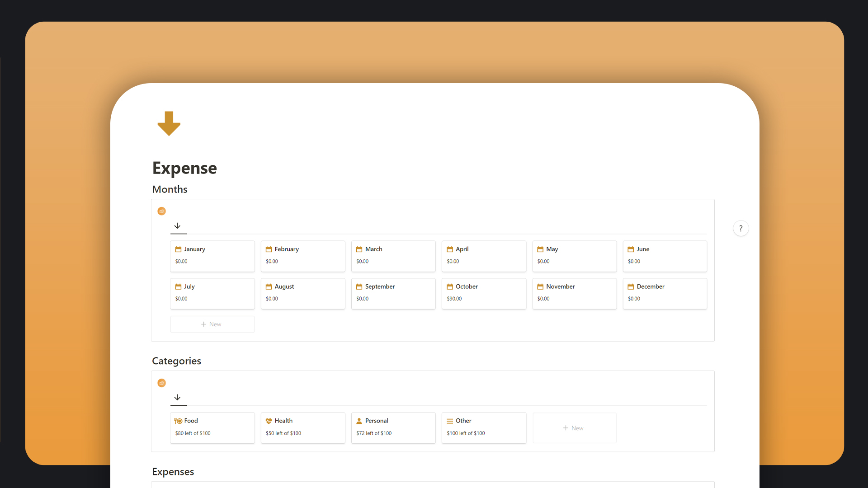
Task: Click the Health heart icon
Action: click(x=269, y=421)
